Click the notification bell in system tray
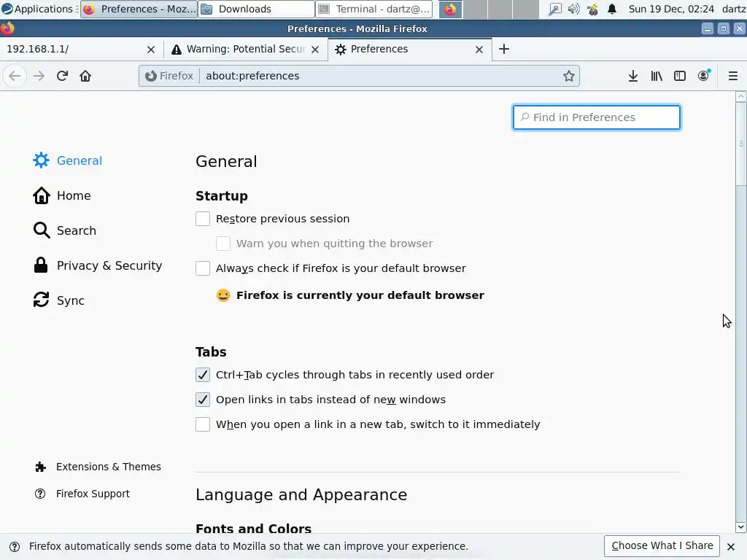Viewport: 747px width, 560px height. click(x=612, y=9)
